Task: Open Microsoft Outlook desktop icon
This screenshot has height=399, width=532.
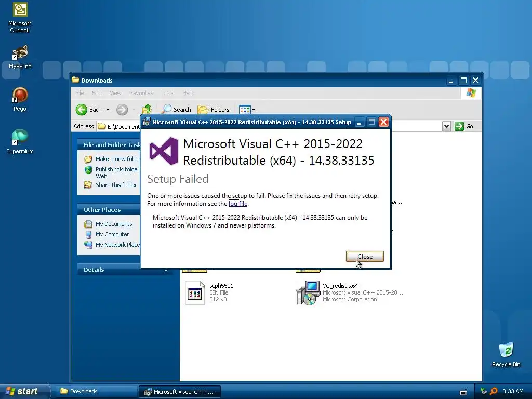Action: pyautogui.click(x=20, y=18)
